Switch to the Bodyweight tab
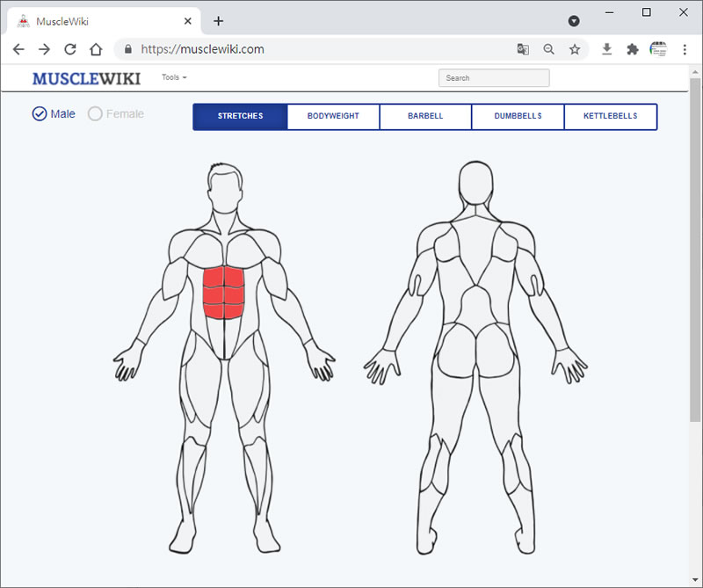This screenshot has height=588, width=703. pos(333,116)
